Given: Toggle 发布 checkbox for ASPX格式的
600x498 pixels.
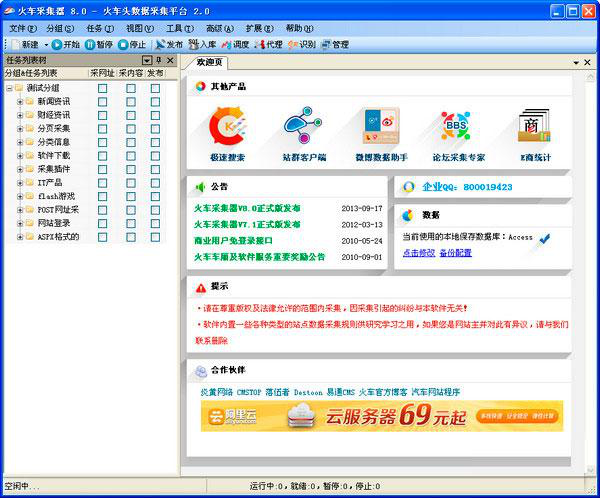Looking at the screenshot, I should coord(155,237).
